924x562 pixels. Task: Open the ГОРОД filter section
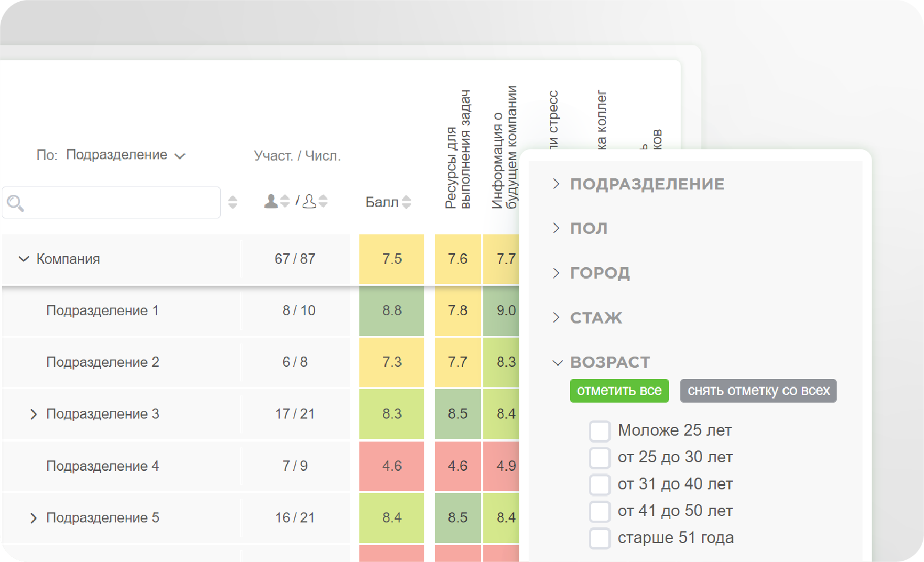point(556,273)
